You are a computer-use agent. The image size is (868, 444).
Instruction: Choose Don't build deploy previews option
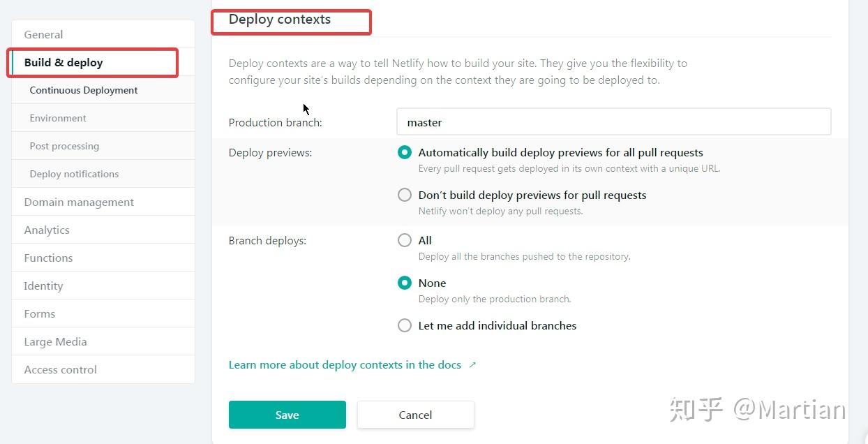(405, 195)
